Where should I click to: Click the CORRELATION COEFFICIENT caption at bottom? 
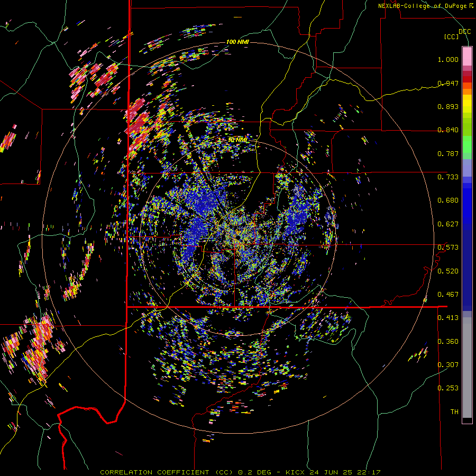click(240, 472)
